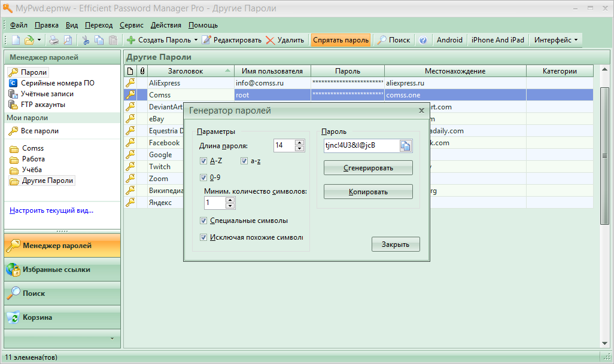Expand the Создать Пароль dropdown arrow
The image size is (614, 364).
[196, 40]
